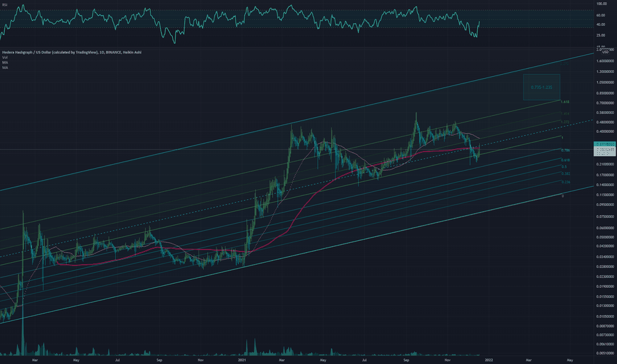Click the 1.272 Fibonacci level label
Image resolution: width=617 pixels, height=364 pixels.
coord(565,122)
